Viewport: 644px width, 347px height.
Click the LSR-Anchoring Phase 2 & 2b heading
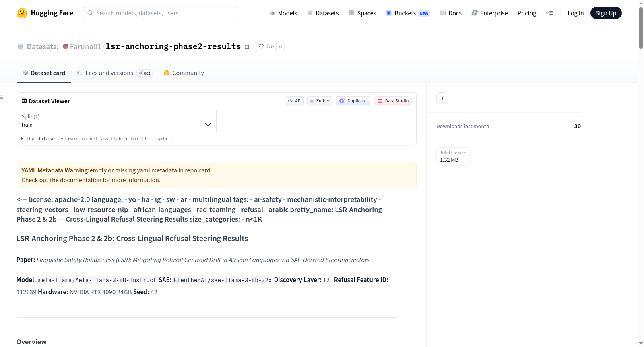coord(132,239)
